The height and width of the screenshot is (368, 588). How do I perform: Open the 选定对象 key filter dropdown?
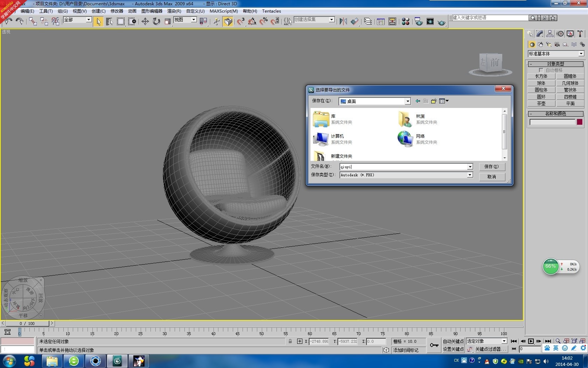point(504,341)
